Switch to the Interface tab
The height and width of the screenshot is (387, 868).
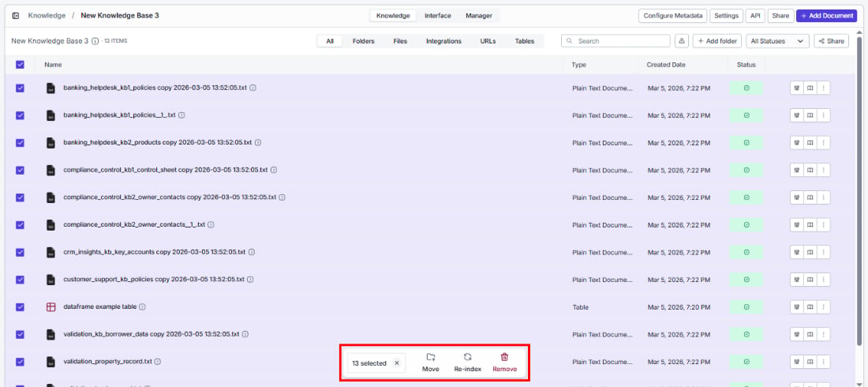click(x=438, y=16)
